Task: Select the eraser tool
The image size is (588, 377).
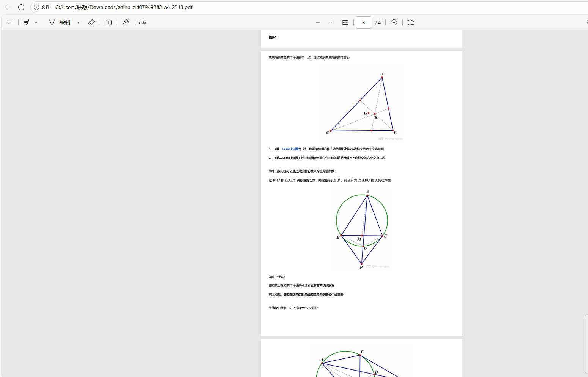Action: pos(91,22)
